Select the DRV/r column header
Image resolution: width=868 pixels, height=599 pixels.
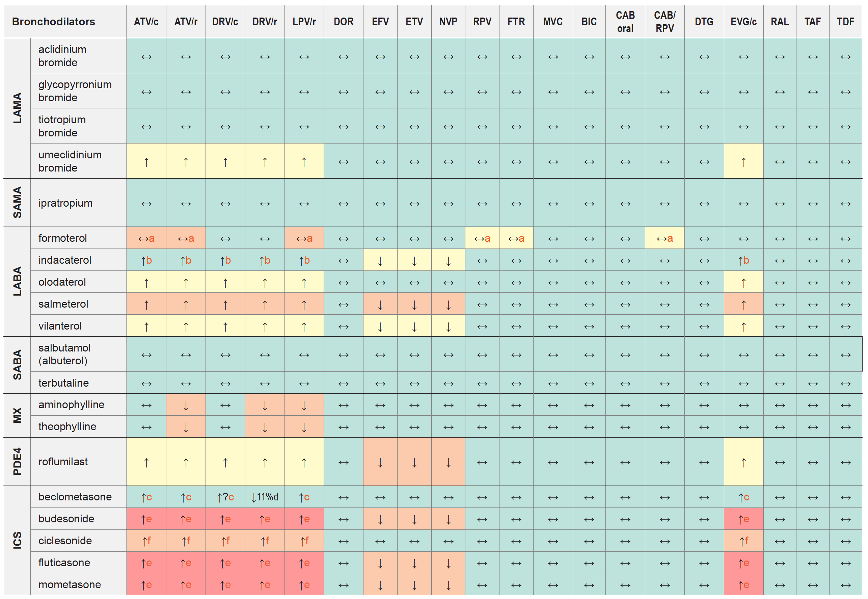pos(265,22)
